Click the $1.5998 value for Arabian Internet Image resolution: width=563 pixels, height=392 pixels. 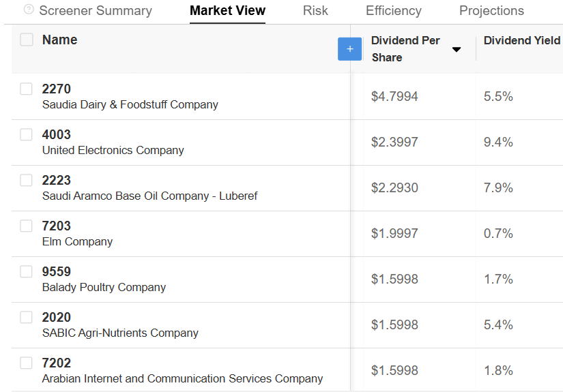[394, 370]
